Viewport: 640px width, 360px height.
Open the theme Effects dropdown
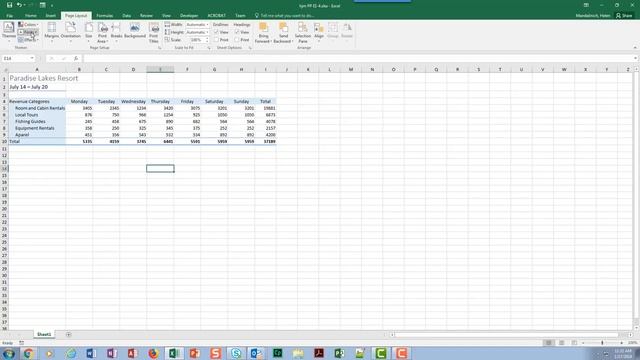pyautogui.click(x=28, y=40)
